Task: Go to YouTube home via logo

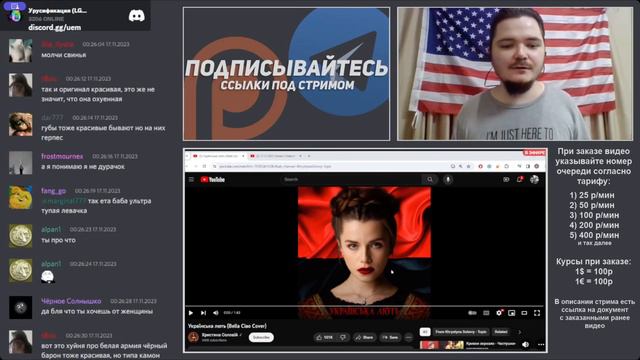Action: pyautogui.click(x=213, y=179)
